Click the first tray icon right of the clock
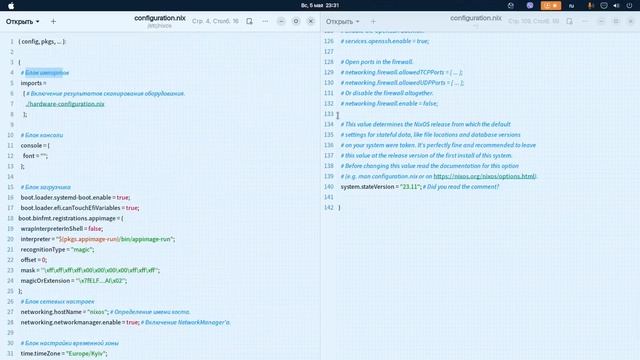 pos(511,5)
